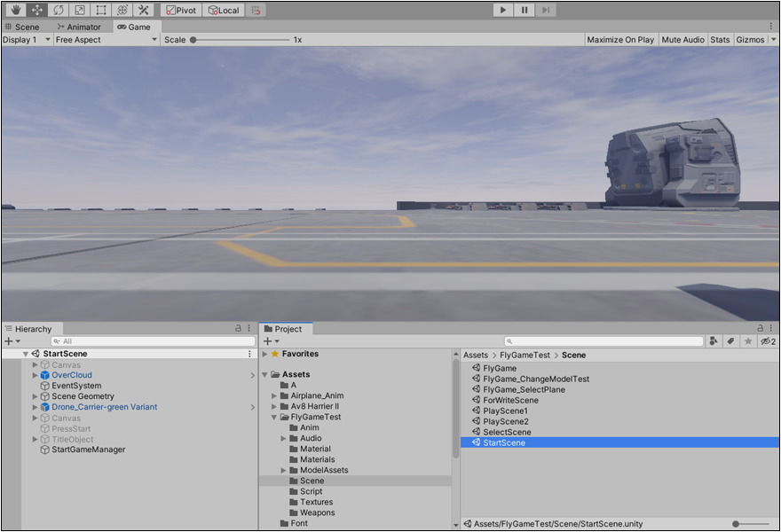Open the Free Aspect dropdown
The image size is (781, 532).
tap(105, 40)
